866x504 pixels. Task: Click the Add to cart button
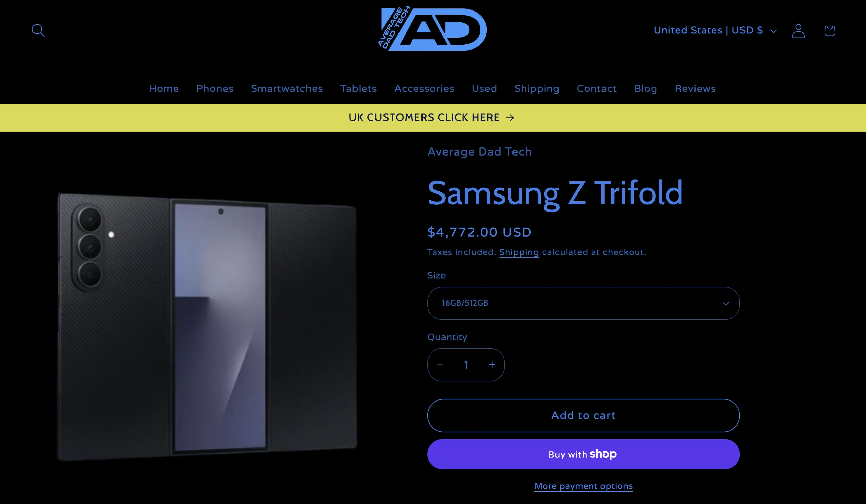pyautogui.click(x=583, y=415)
